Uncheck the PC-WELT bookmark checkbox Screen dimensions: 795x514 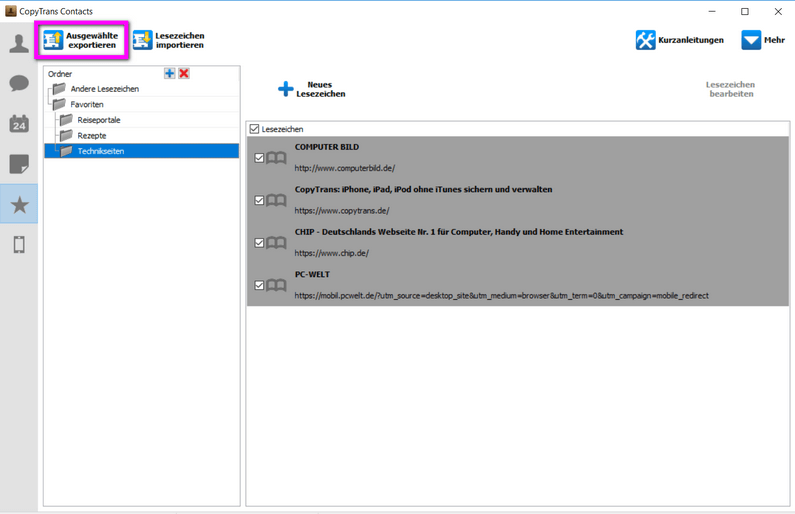coord(259,285)
